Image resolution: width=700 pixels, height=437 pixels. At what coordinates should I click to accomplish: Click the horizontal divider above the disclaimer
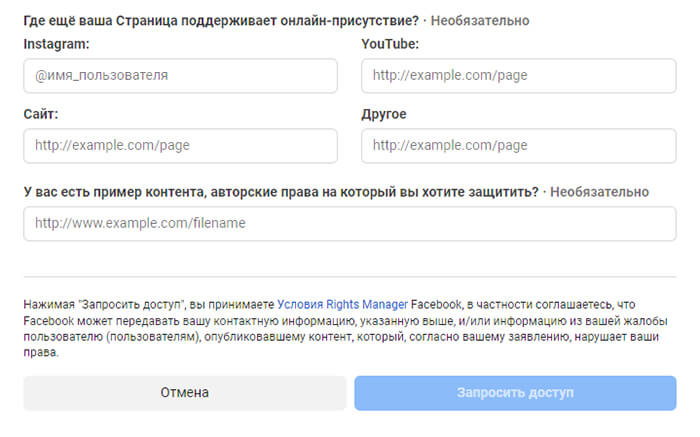(349, 277)
